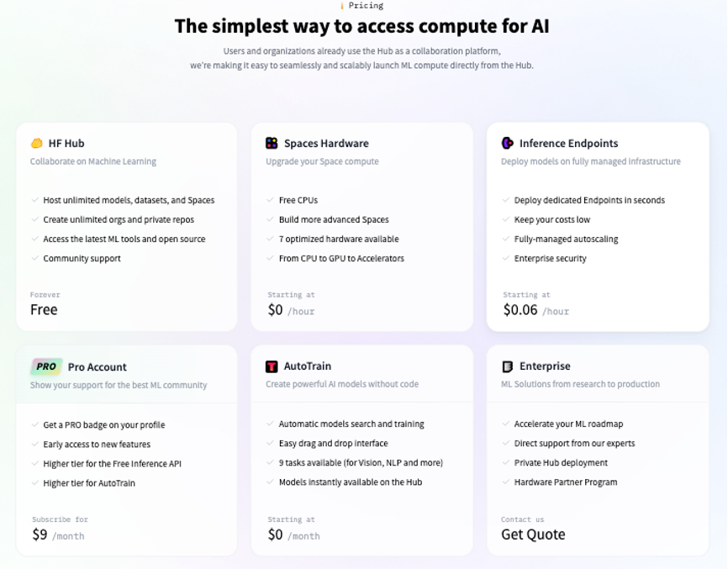Click the red AutoTrain icon
The image size is (728, 569).
point(272,366)
